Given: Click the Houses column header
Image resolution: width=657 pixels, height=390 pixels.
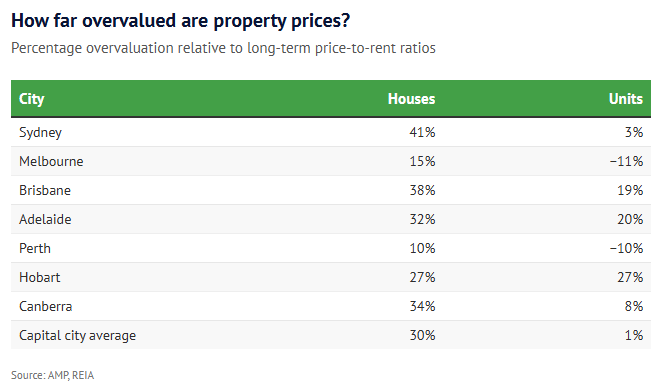Looking at the screenshot, I should [411, 99].
